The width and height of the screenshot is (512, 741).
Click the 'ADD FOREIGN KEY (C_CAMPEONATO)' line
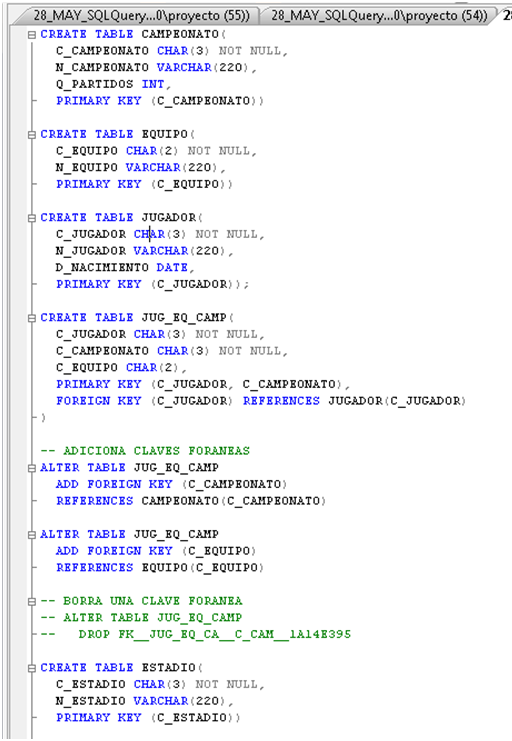point(171,484)
